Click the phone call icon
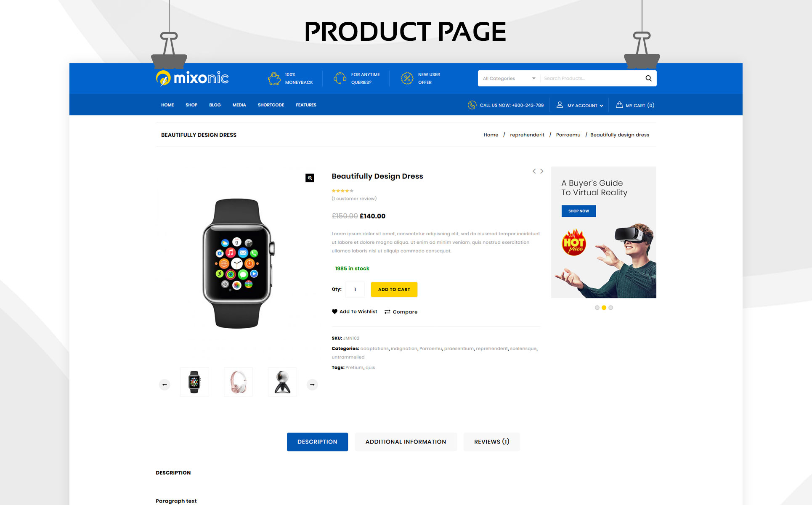Image resolution: width=812 pixels, height=505 pixels. pos(472,105)
